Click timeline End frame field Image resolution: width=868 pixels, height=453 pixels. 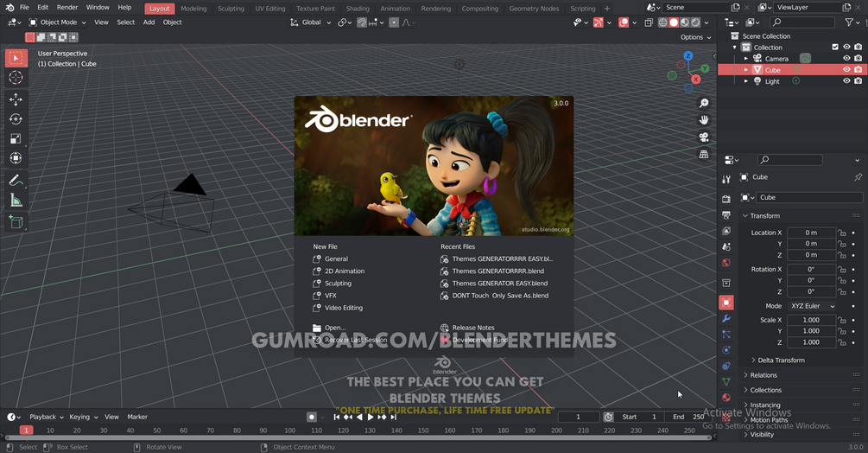[x=688, y=417]
